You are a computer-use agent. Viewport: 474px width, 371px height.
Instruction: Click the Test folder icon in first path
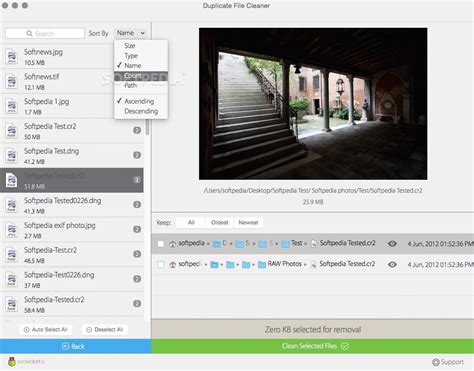click(x=285, y=244)
